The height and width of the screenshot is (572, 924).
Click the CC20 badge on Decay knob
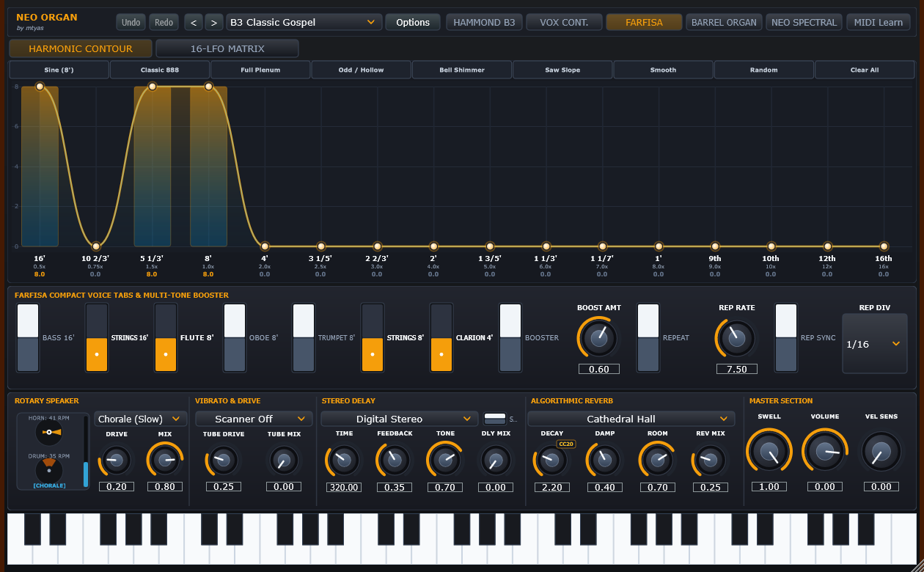[565, 444]
